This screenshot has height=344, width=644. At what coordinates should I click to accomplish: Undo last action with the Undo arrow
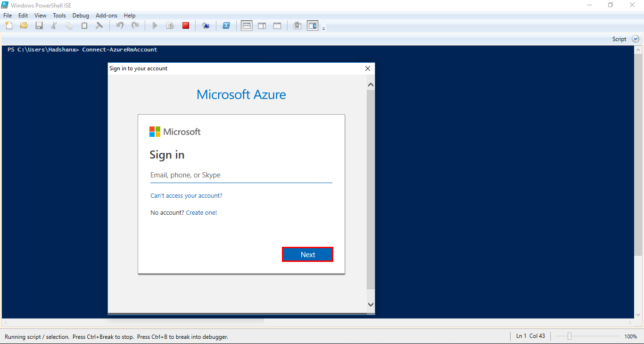tap(120, 25)
